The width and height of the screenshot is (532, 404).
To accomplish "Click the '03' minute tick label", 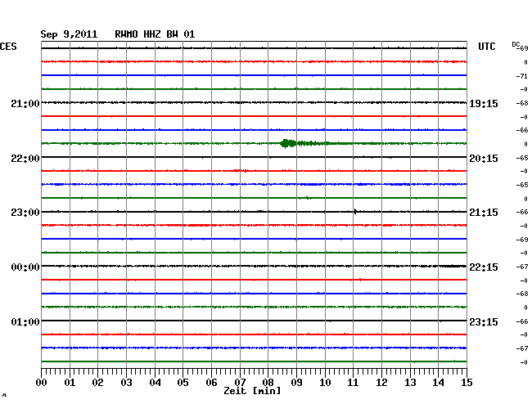I will coord(126,382).
